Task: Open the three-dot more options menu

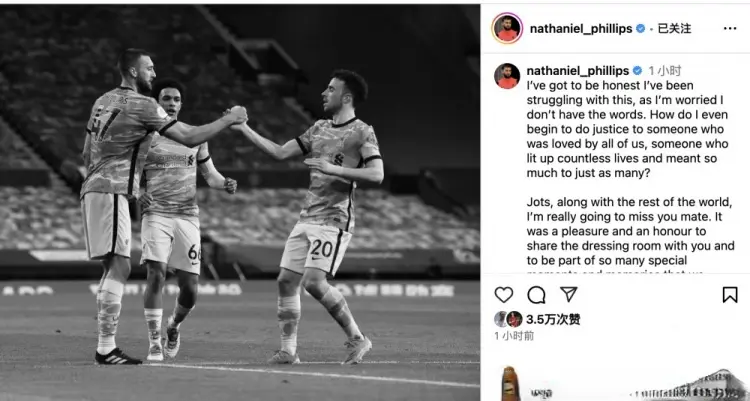Action: (x=730, y=29)
